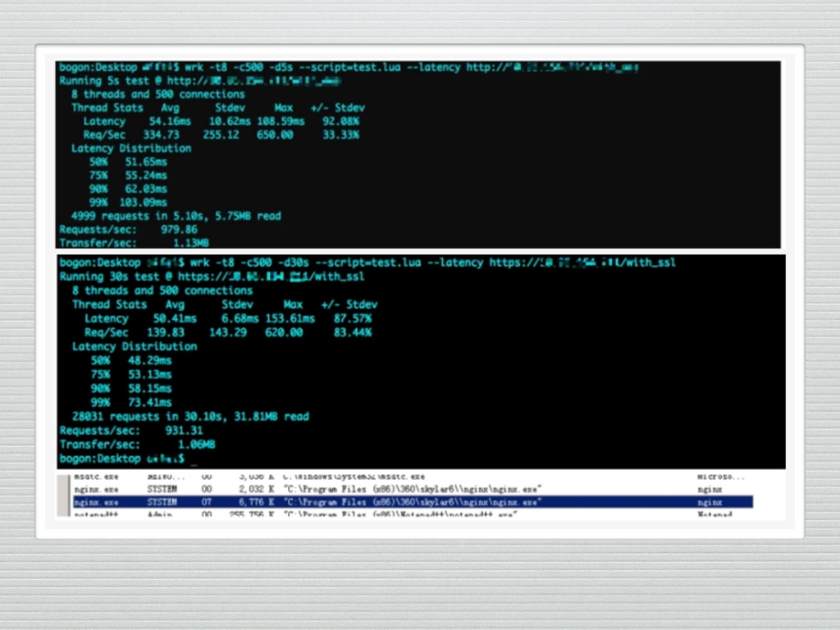
Task: Click the 28031 requests in 30.10s line
Action: [x=190, y=416]
